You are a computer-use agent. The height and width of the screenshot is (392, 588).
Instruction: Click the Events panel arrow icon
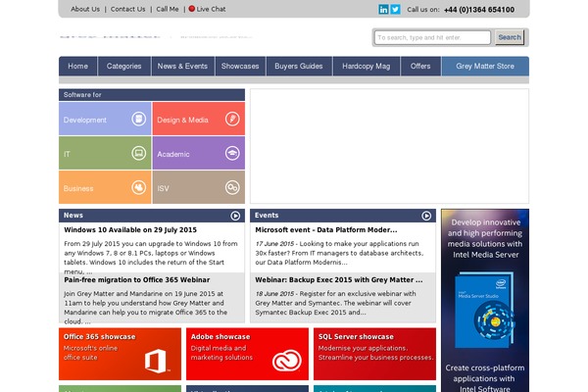[x=426, y=216]
